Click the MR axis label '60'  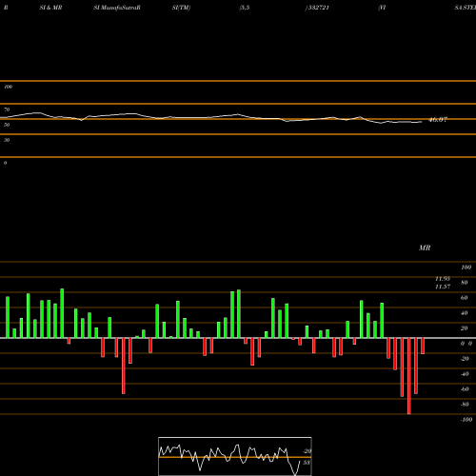[x=465, y=298]
